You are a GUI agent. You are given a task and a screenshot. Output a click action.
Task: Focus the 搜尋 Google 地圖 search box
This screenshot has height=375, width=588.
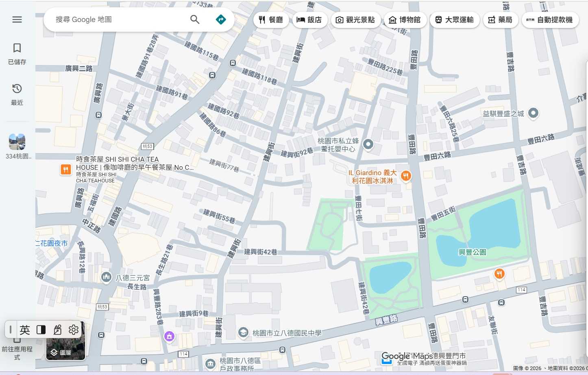coord(118,20)
